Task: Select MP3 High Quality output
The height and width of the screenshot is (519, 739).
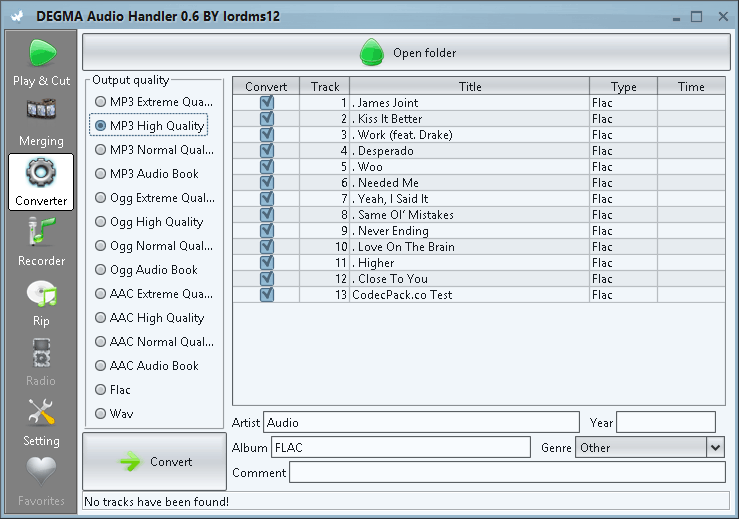Action: coord(149,125)
